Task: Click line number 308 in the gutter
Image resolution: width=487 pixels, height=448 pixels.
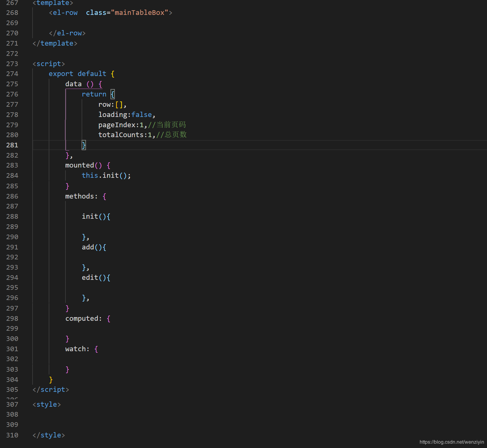Action: pos(12,414)
